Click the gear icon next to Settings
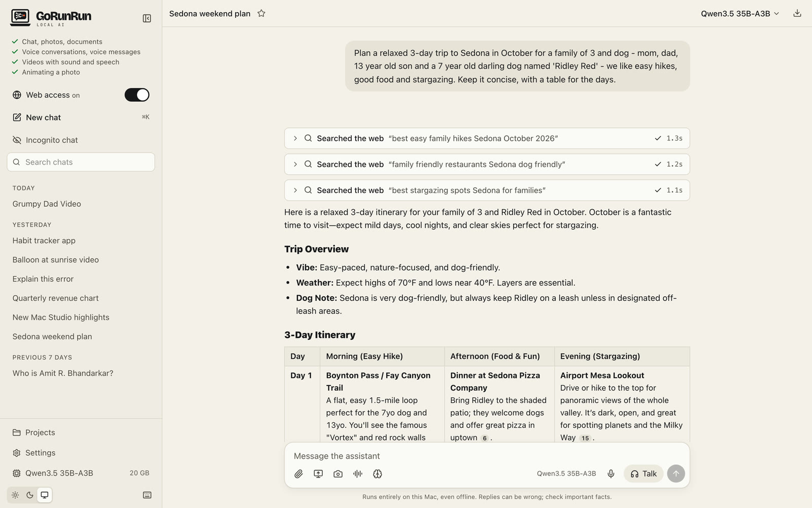812x508 pixels. (x=17, y=453)
